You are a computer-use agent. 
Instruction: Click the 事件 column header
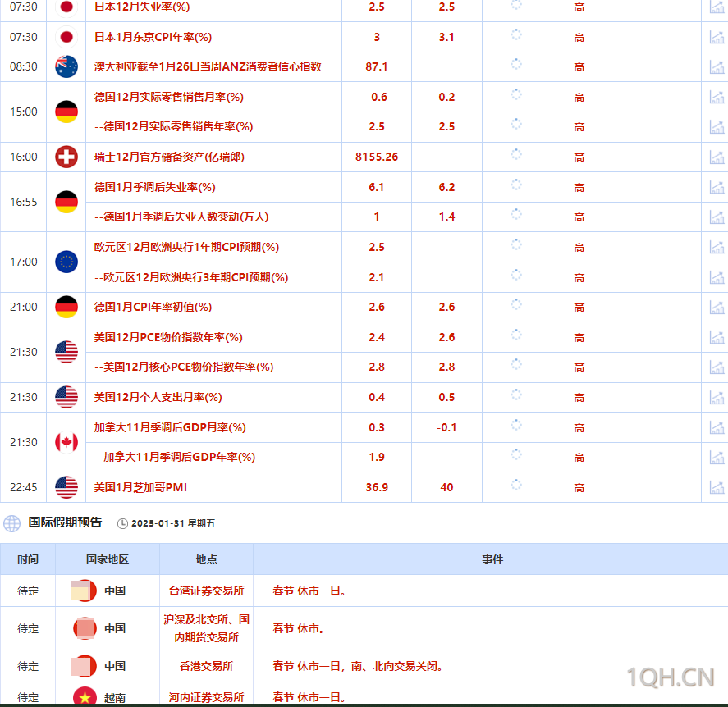(492, 559)
